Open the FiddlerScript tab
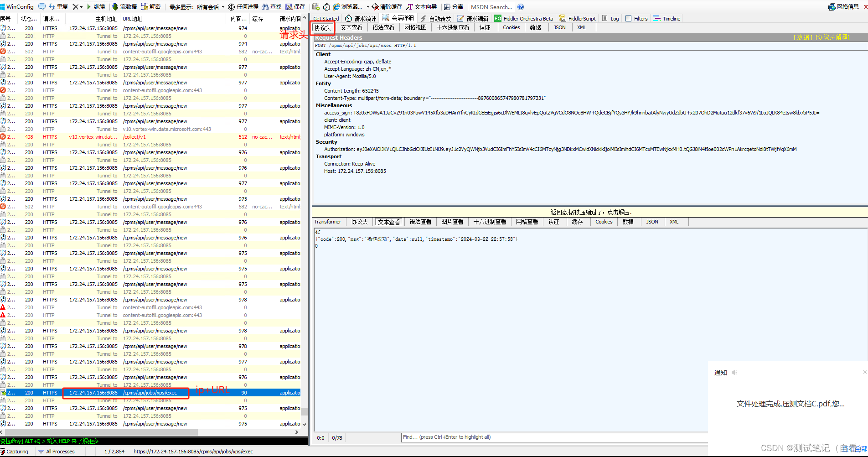This screenshot has height=457, width=868. [x=578, y=19]
